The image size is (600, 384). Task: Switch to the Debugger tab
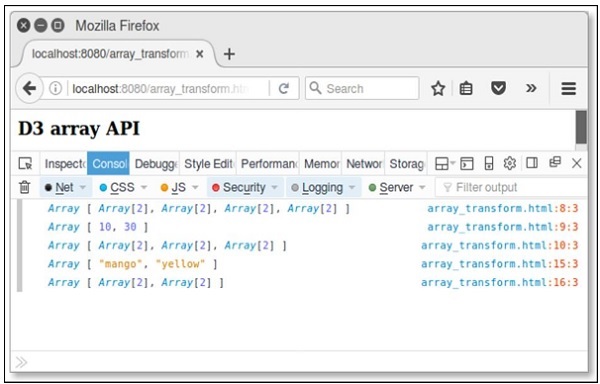155,164
